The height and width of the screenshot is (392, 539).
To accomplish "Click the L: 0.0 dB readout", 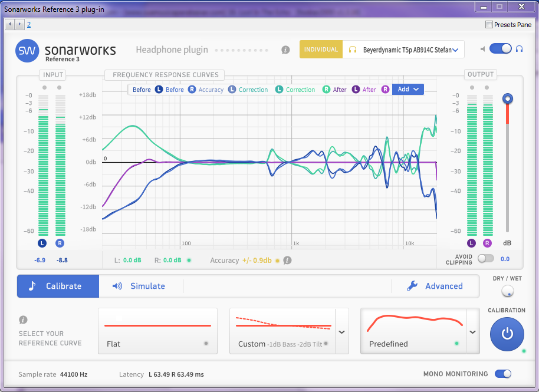I will (x=127, y=261).
